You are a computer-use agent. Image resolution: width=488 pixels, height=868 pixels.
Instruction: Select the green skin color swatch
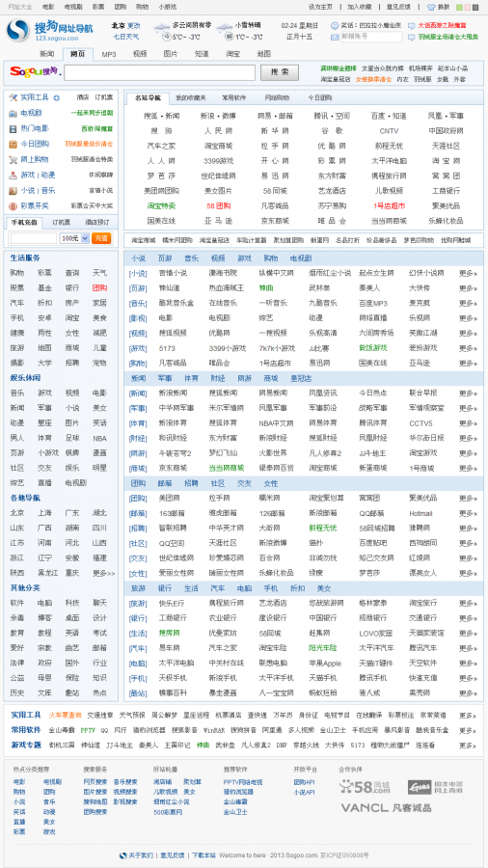459,7
